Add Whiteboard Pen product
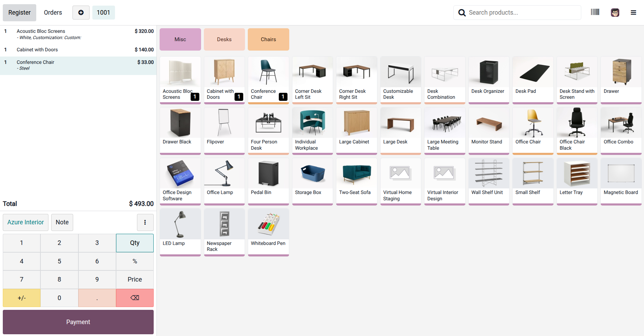The image size is (644, 336). (268, 232)
